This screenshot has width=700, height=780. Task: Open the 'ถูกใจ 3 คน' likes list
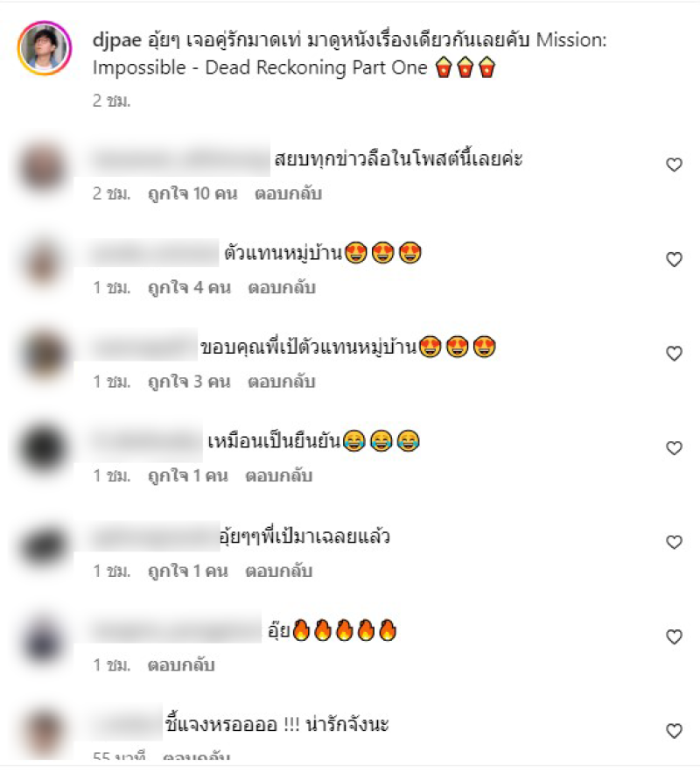[x=189, y=381]
